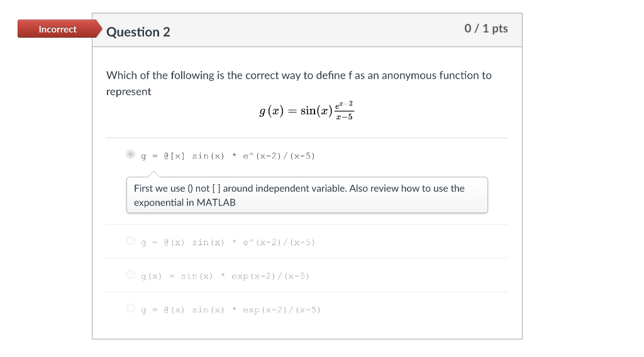Click the 0 / 1 pts score
The image size is (644, 357).
point(486,29)
